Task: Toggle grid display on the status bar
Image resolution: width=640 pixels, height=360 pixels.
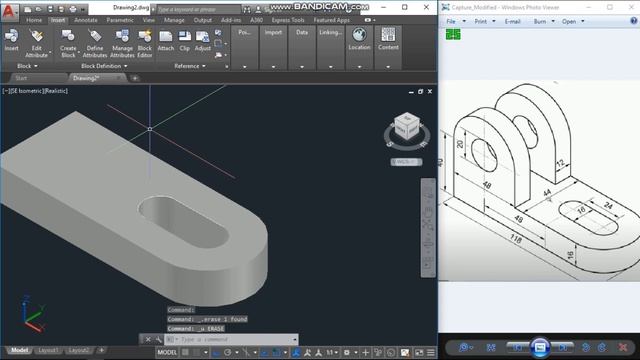Action: click(185, 352)
